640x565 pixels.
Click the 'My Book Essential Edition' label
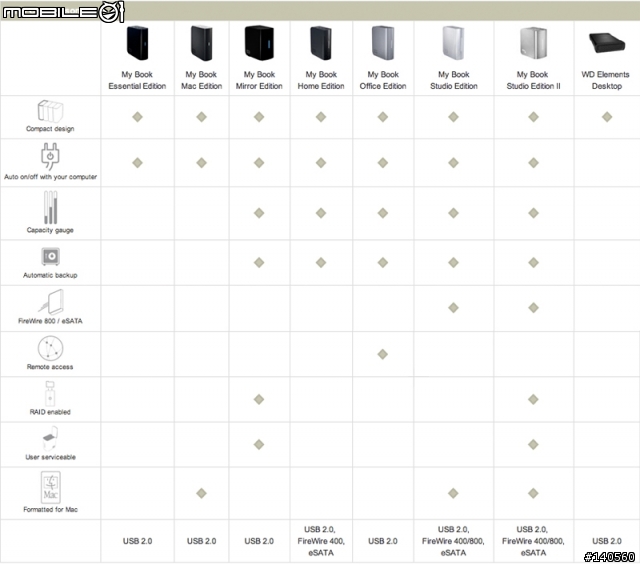point(137,80)
